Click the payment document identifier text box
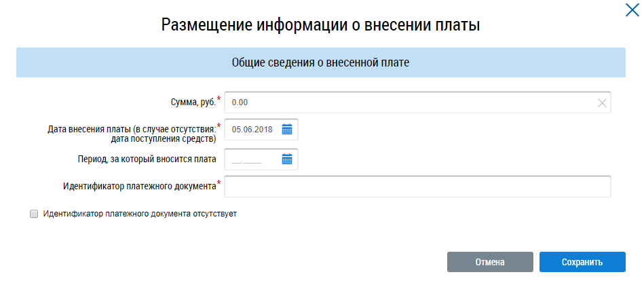Image resolution: width=644 pixels, height=285 pixels. coord(417,187)
